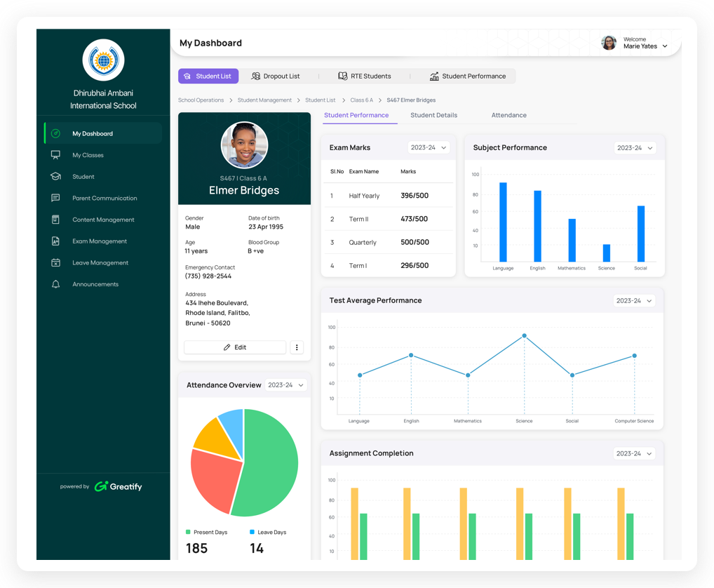Expand Exam Marks 2023-24 year dropdown
714x588 pixels.
coord(428,148)
